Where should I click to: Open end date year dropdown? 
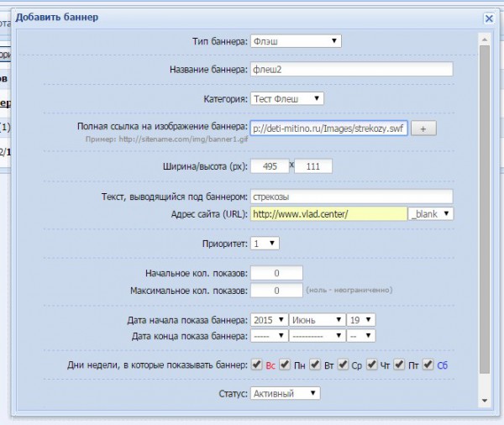[269, 336]
